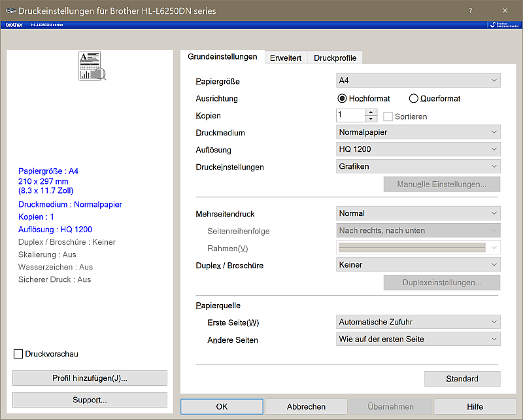Open the Support... button
This screenshot has height=420, width=523.
click(90, 400)
